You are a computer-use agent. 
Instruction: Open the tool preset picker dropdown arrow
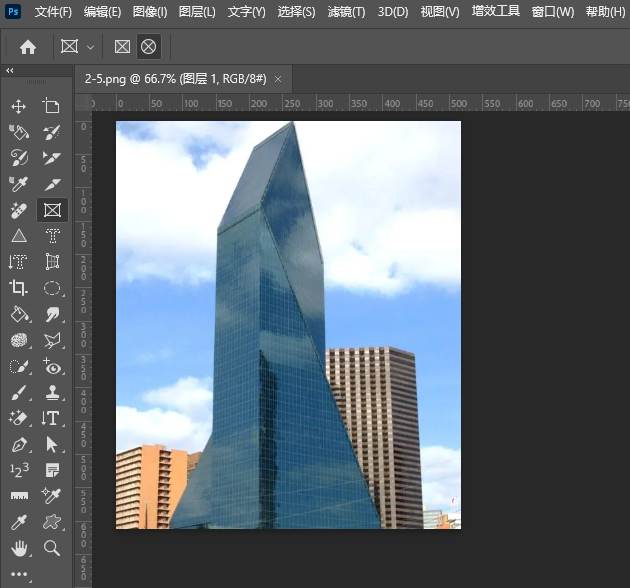[91, 47]
